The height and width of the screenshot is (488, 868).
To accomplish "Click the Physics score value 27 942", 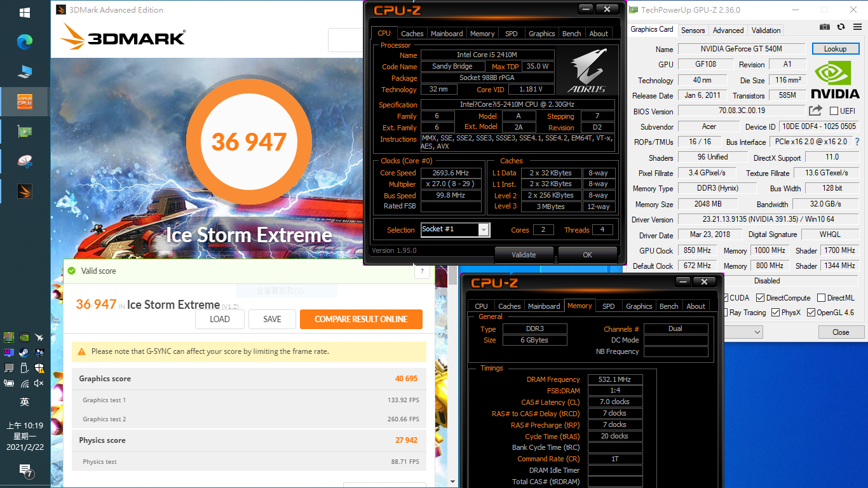I will [406, 440].
